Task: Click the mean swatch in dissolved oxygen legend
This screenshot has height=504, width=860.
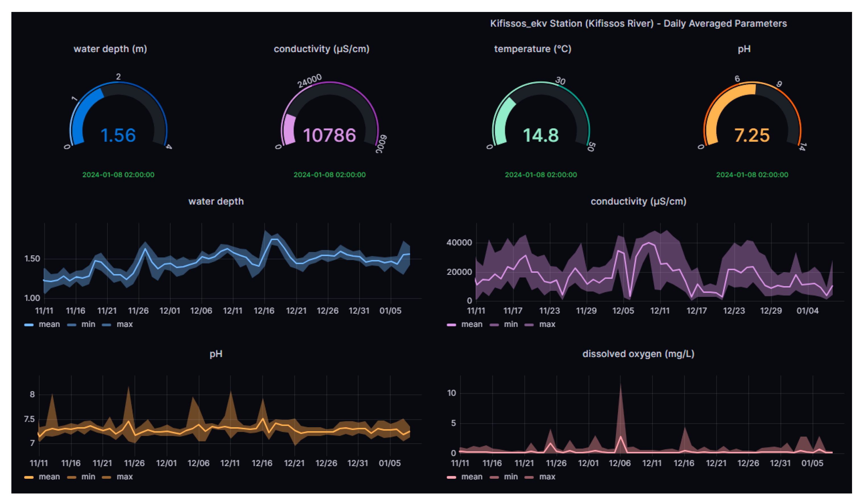Action: click(x=451, y=477)
